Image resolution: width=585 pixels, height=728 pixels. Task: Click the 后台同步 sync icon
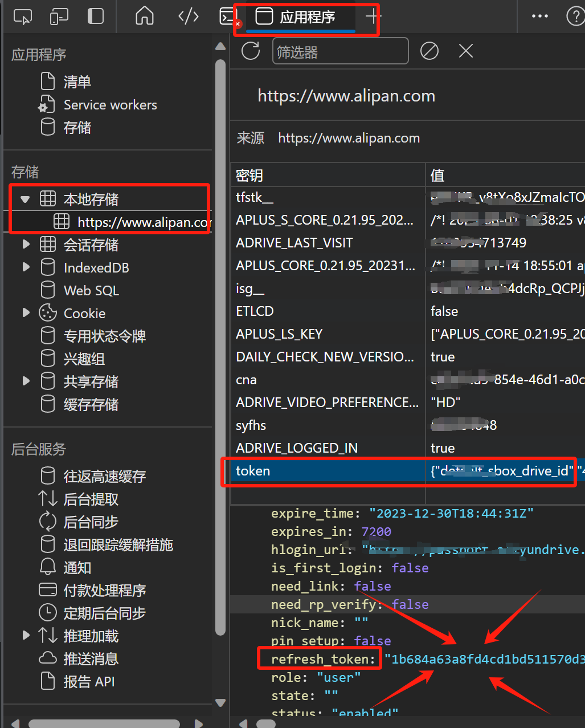pyautogui.click(x=48, y=522)
